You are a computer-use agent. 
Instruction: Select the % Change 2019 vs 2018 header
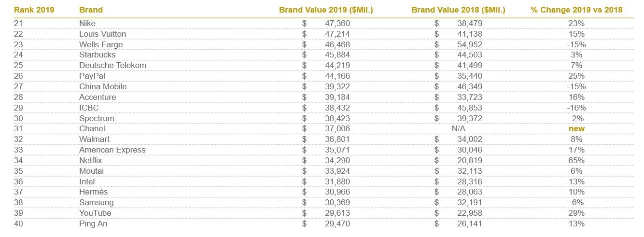[x=576, y=10]
